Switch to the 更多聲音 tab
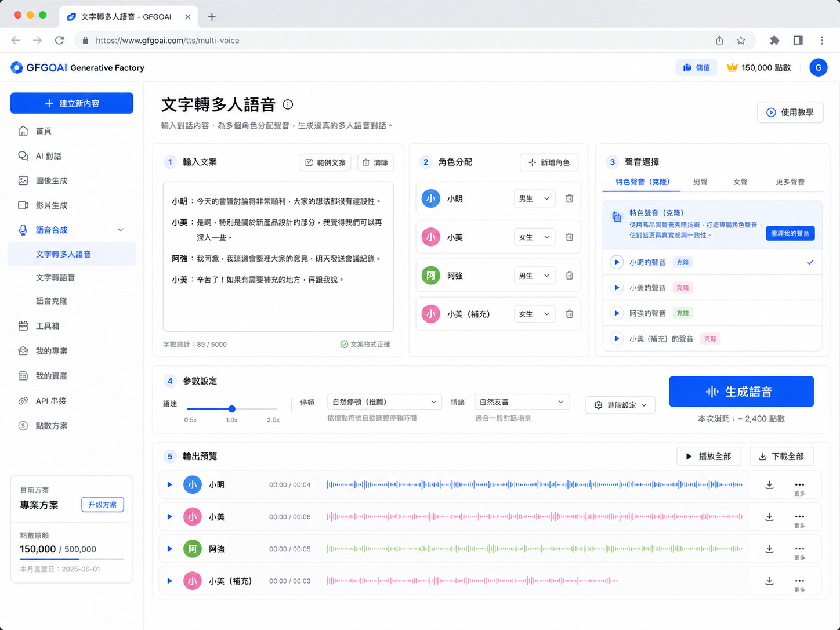 790,182
